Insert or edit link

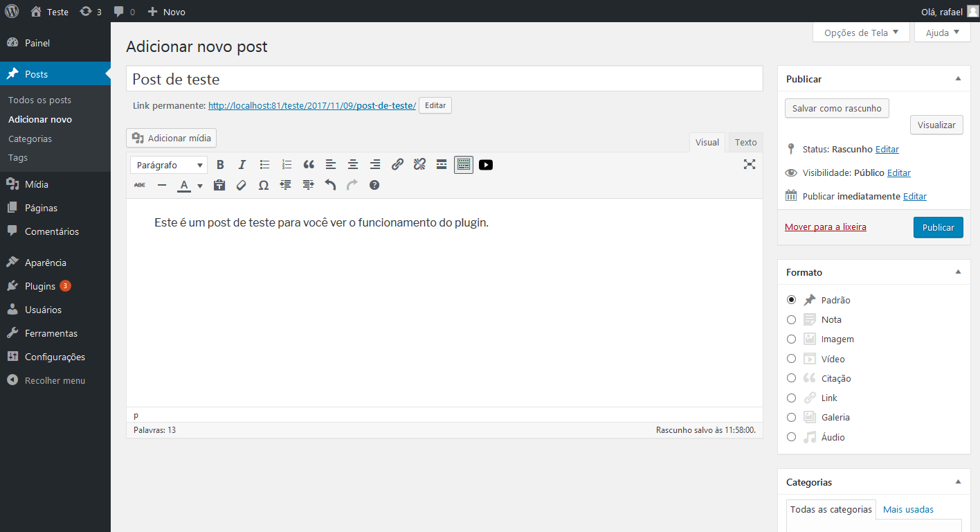pyautogui.click(x=397, y=165)
